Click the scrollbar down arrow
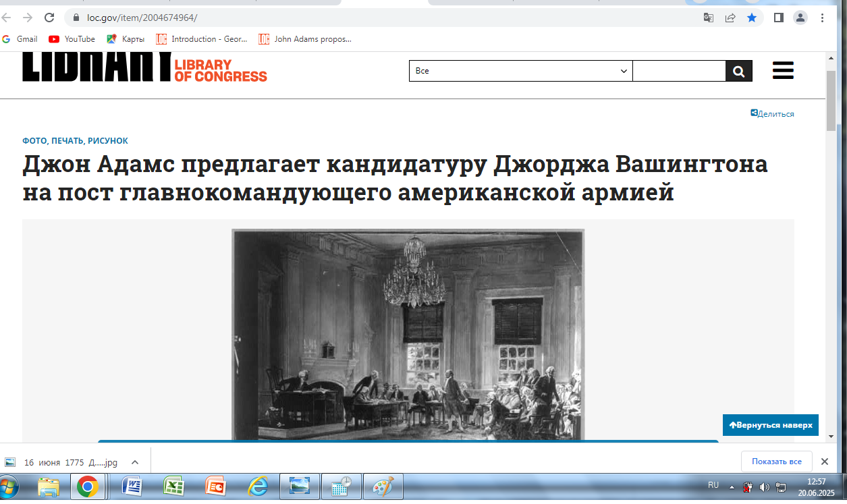Viewport: 847px width, 504px height. point(831,437)
